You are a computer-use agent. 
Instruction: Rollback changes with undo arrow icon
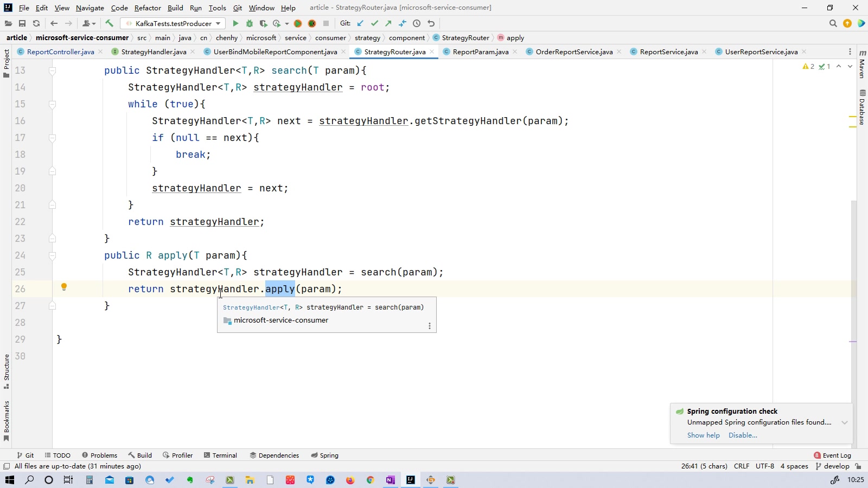431,23
